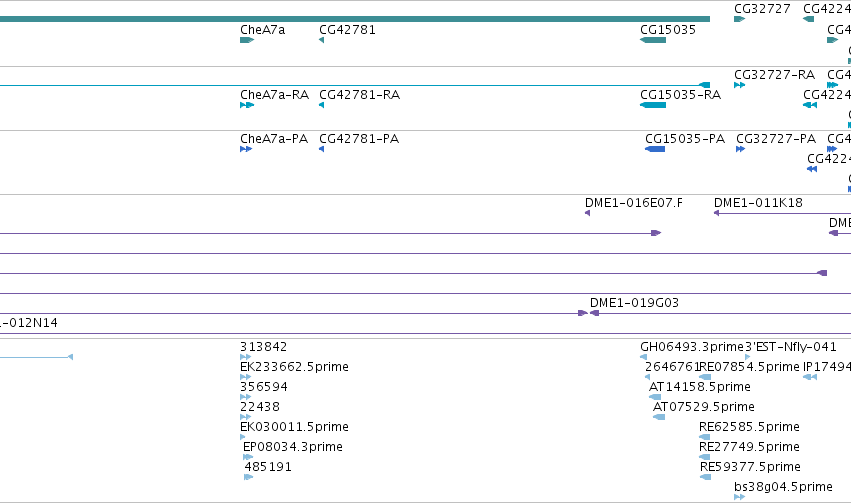Click the CheA7a-RA transcript arrow
Screen dimensions: 851x503
(247, 105)
